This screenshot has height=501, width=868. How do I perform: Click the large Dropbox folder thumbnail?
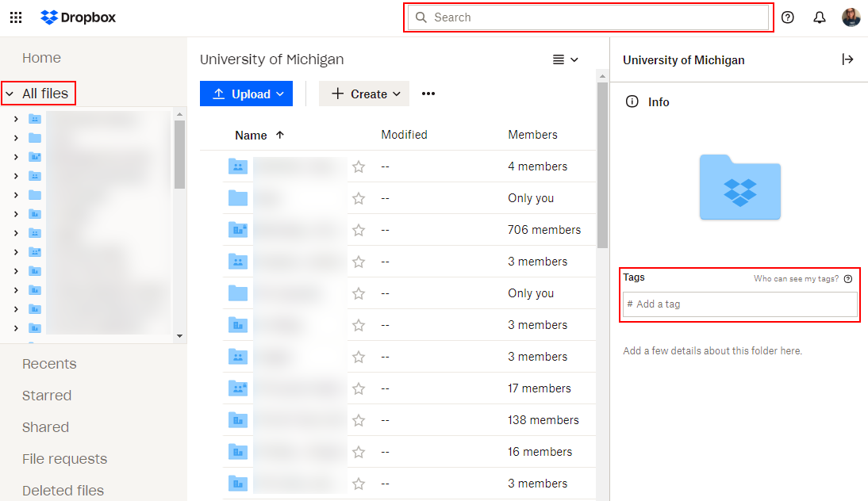point(740,187)
